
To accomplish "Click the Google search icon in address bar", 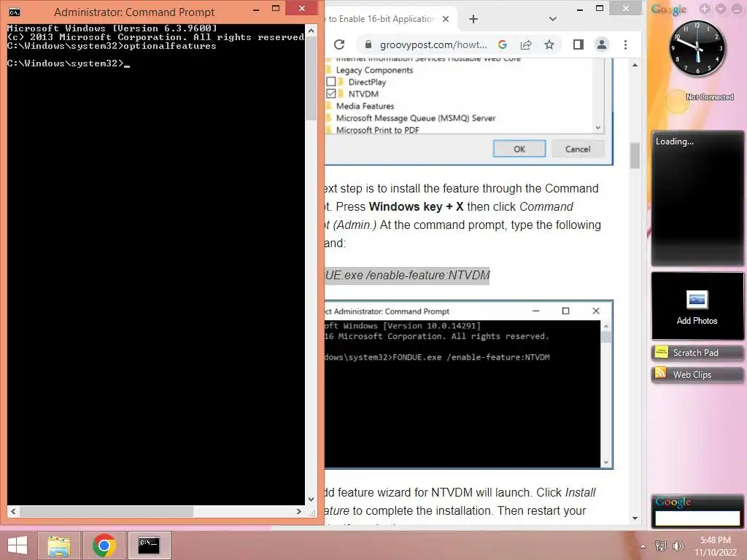I will point(502,44).
